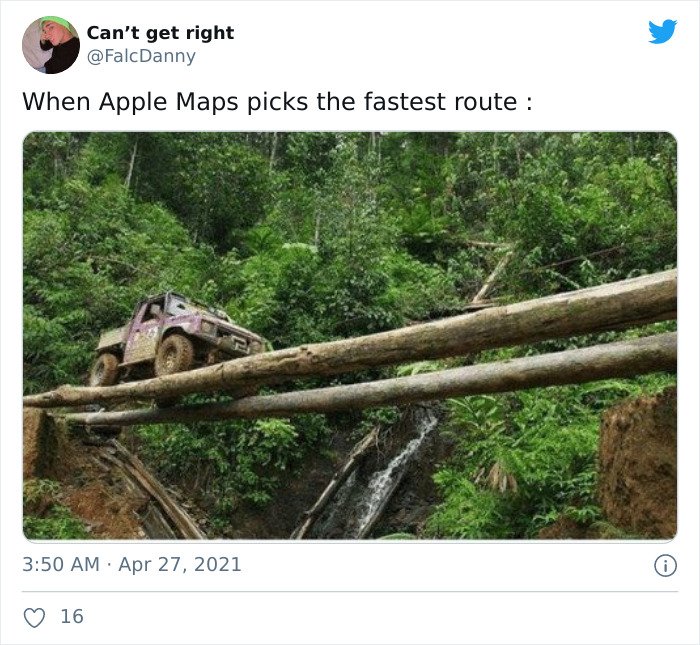The height and width of the screenshot is (645, 700).
Task: Open the profile avatar of Can't get right
Action: click(x=50, y=45)
